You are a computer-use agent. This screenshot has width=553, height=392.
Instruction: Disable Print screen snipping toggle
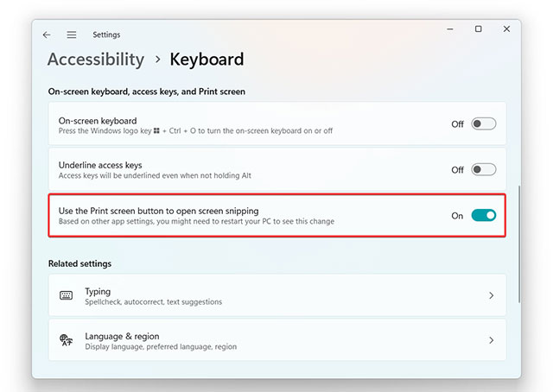(x=483, y=215)
